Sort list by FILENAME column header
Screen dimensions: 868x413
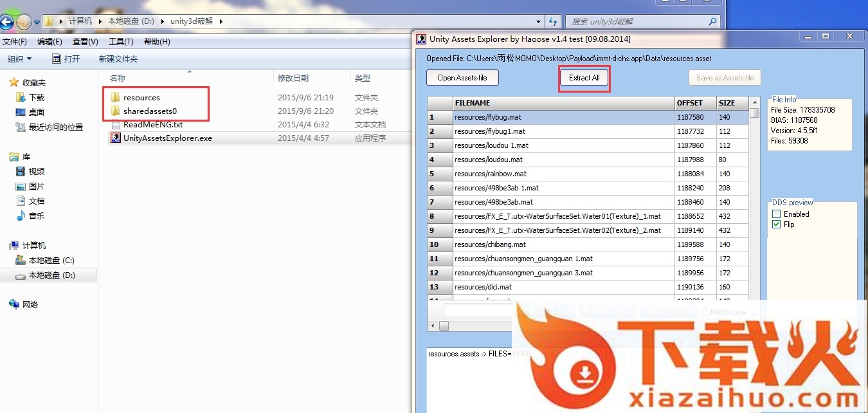tap(564, 103)
